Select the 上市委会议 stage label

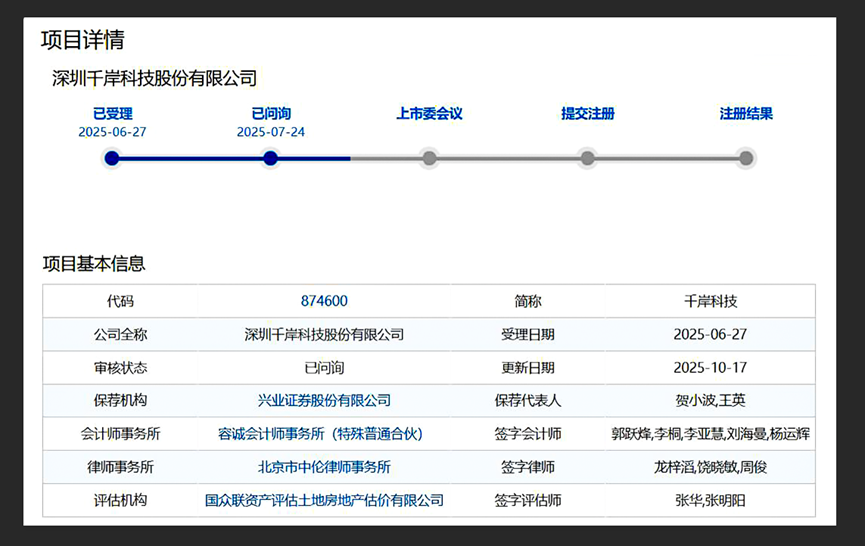[x=429, y=114]
